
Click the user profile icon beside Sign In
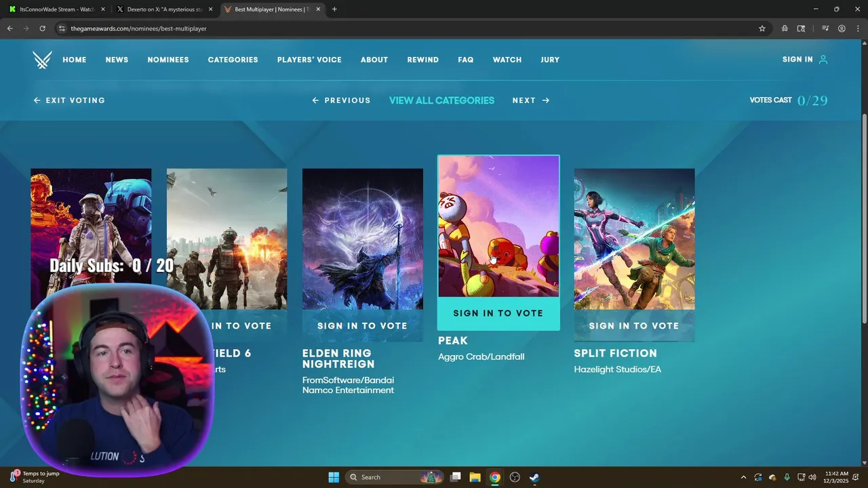pos(823,60)
